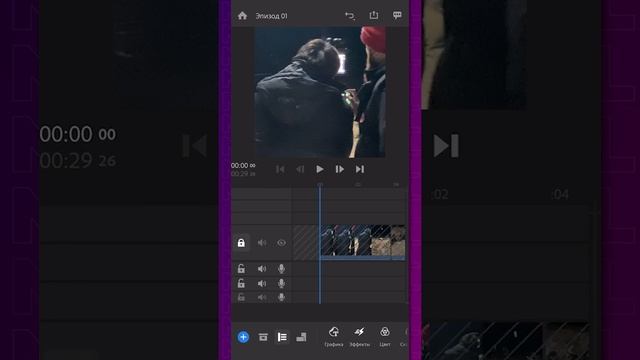The width and height of the screenshot is (640, 360).
Task: Mute the first audio track
Action: click(262, 269)
